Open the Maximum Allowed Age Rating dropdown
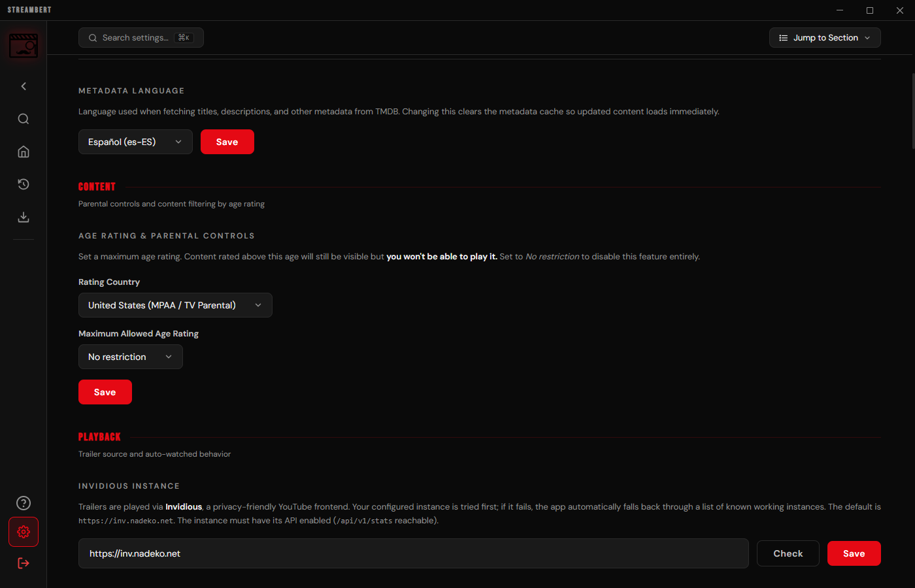The height and width of the screenshot is (588, 915). [131, 357]
